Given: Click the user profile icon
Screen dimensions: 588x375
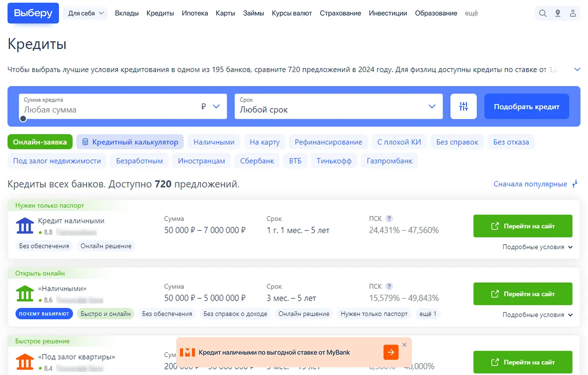Looking at the screenshot, I should point(573,14).
